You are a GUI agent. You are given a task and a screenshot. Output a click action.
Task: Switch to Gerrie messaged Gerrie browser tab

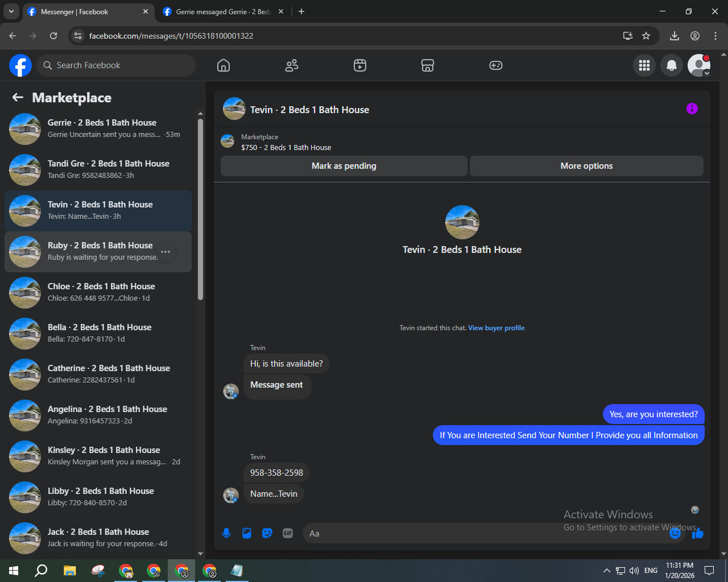[223, 11]
